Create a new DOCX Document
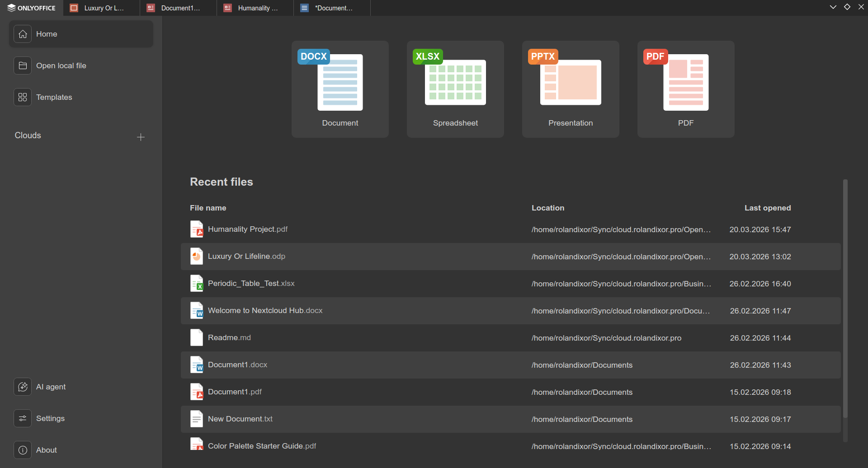The image size is (868, 468). coord(340,89)
